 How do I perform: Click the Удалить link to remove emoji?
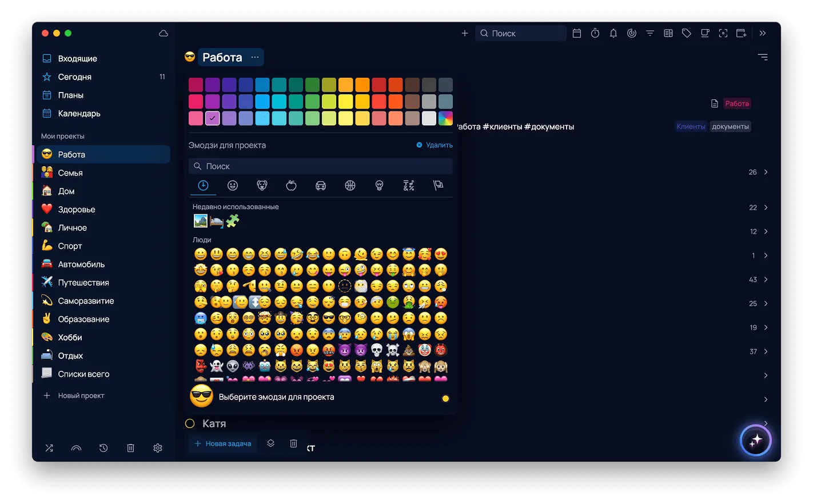click(435, 145)
